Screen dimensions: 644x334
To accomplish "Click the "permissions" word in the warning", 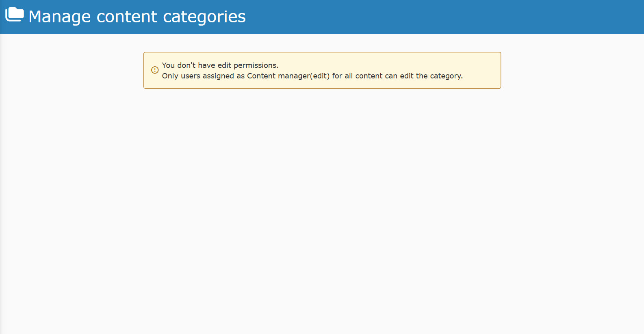I will pyautogui.click(x=255, y=65).
